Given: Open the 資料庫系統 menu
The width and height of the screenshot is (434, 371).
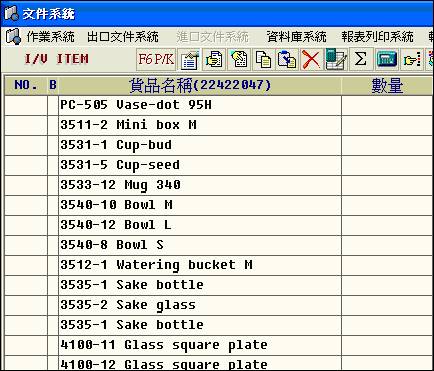Looking at the screenshot, I should (x=296, y=37).
